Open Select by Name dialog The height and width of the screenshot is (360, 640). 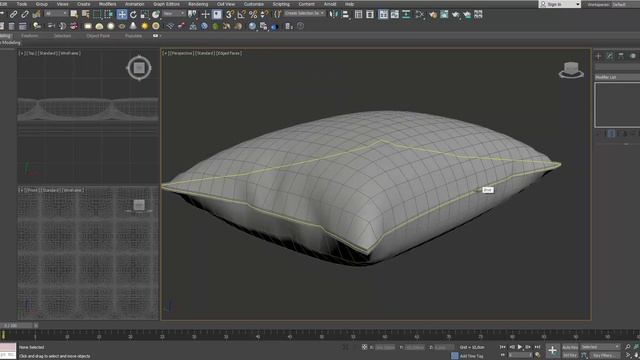coord(85,15)
